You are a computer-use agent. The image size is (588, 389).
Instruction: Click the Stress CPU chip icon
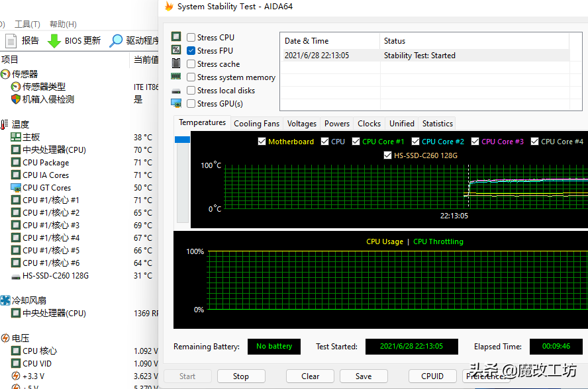tap(176, 36)
